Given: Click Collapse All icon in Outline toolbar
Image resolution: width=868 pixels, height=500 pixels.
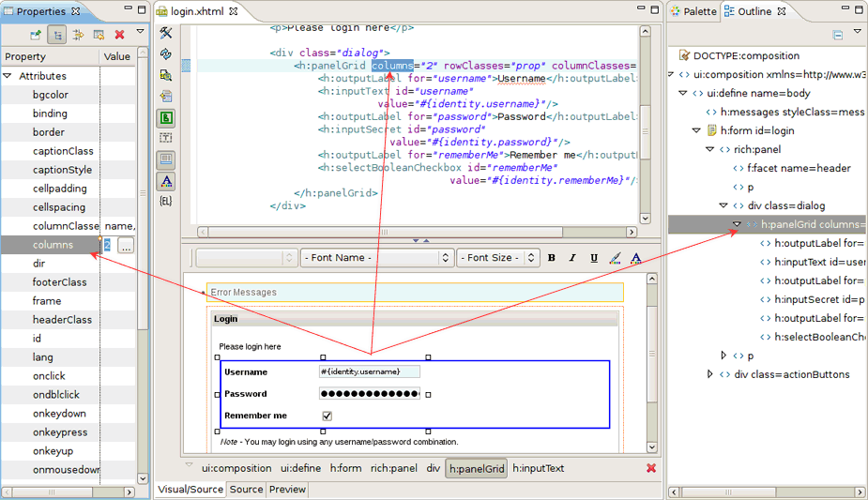Looking at the screenshot, I should [x=838, y=36].
